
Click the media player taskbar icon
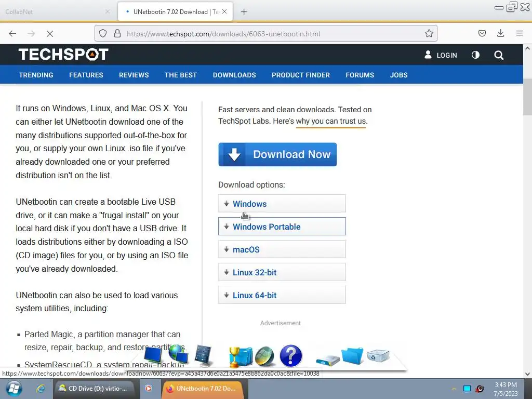point(148,389)
